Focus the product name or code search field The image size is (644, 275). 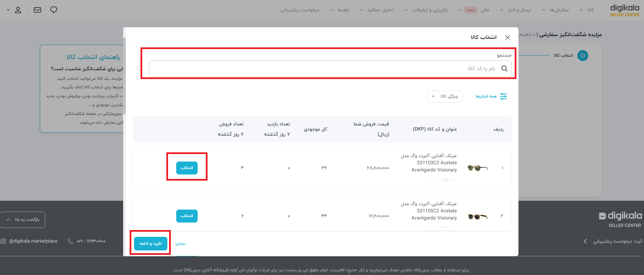[x=330, y=68]
